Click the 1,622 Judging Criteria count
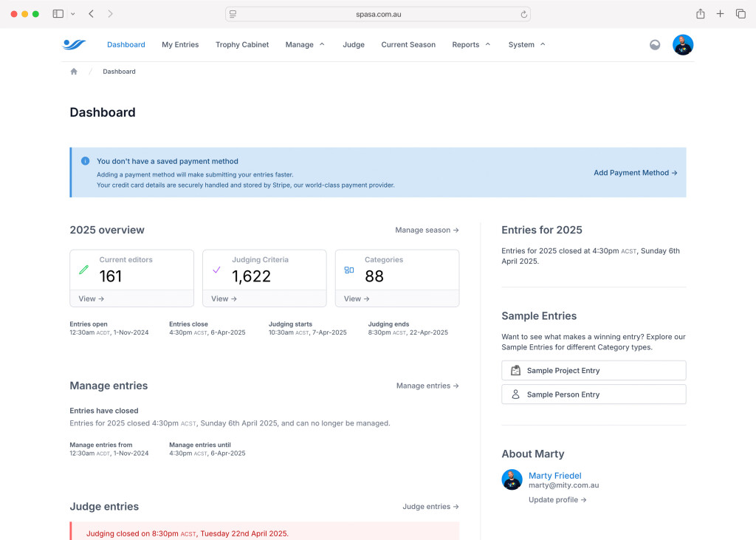Viewport: 756px width, 540px height. (x=251, y=276)
